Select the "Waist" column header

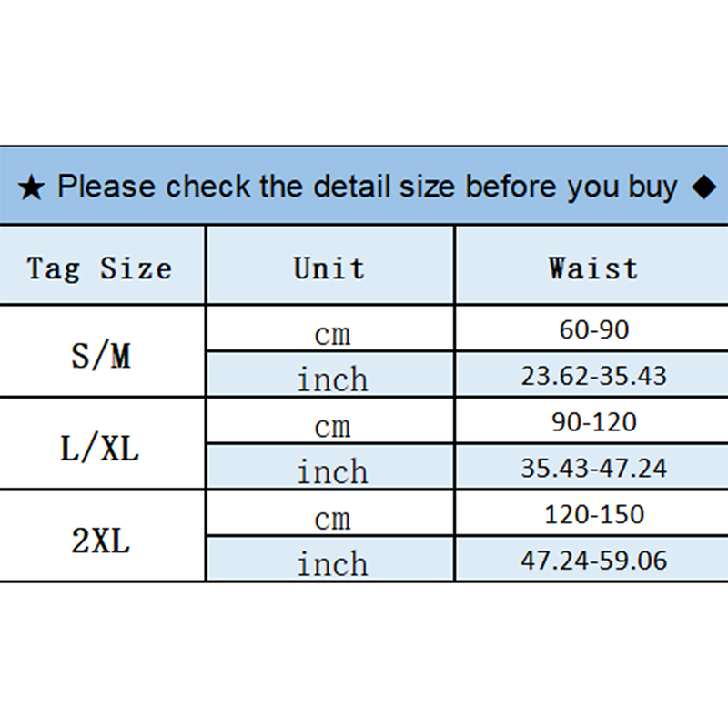593,268
